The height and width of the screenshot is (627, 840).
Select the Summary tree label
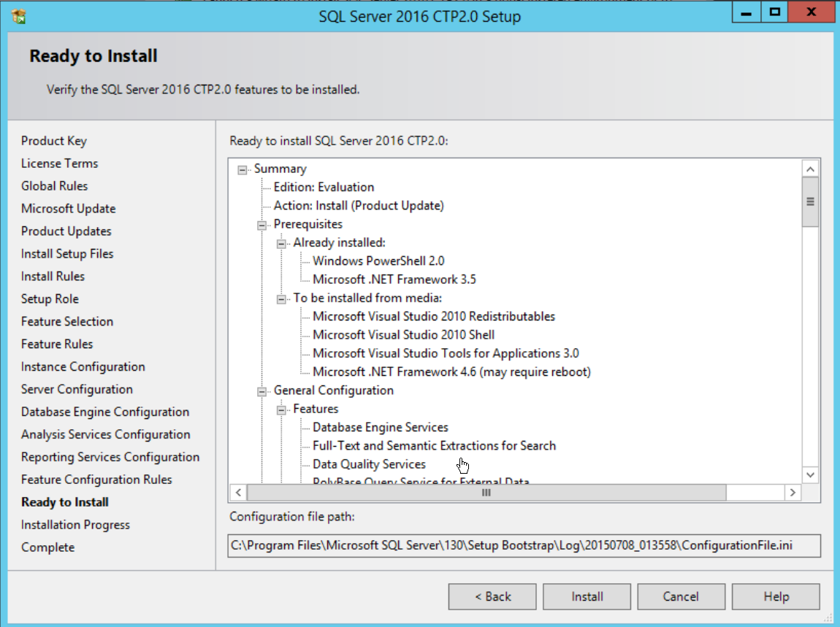click(x=280, y=169)
